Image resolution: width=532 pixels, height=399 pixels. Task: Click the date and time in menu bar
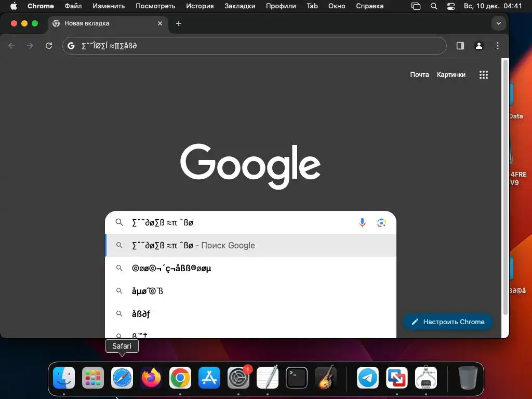tap(493, 6)
